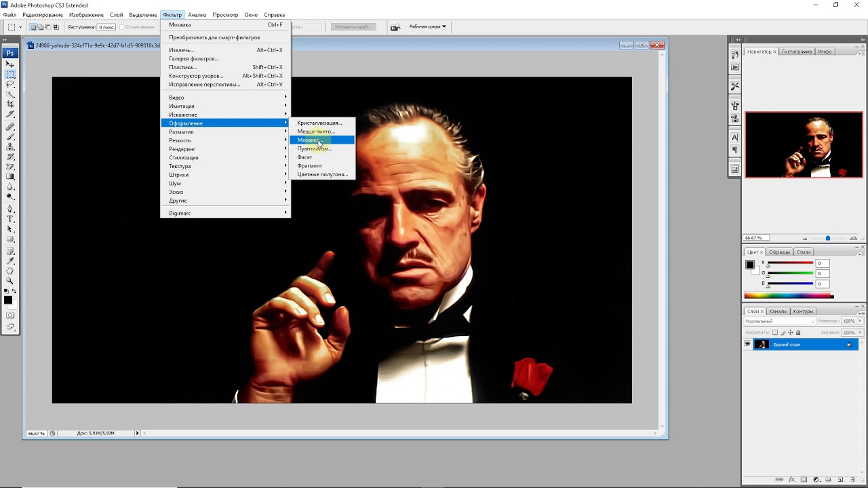Viewport: 868px width, 488px height.
Task: Hide the Задний план layer visibility
Action: [x=748, y=344]
